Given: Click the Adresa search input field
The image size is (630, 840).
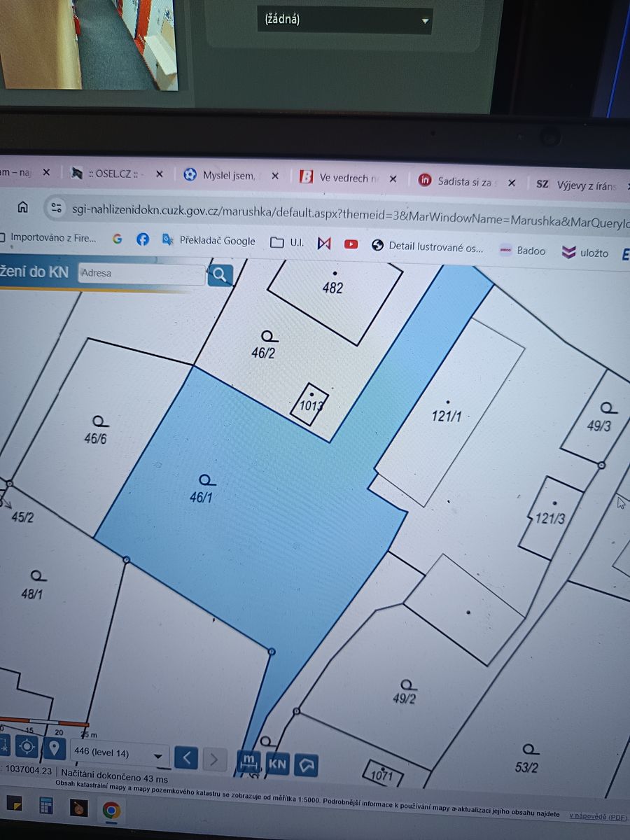Looking at the screenshot, I should point(142,274).
